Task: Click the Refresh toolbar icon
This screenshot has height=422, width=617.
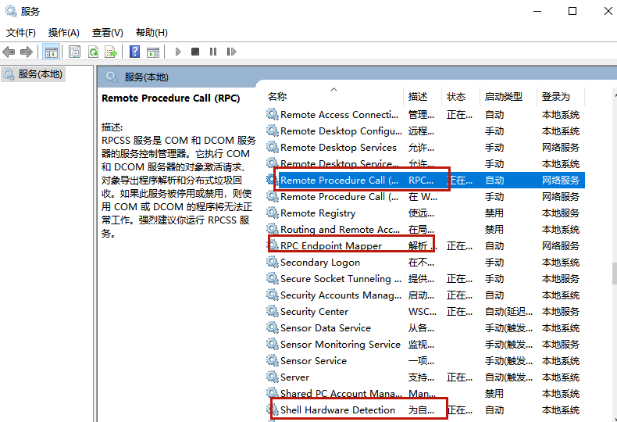Action: [93, 51]
